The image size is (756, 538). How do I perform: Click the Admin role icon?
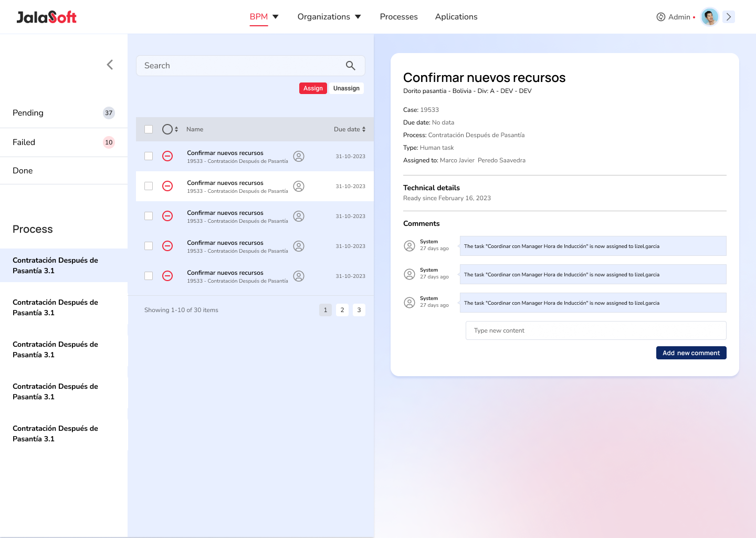pos(661,17)
